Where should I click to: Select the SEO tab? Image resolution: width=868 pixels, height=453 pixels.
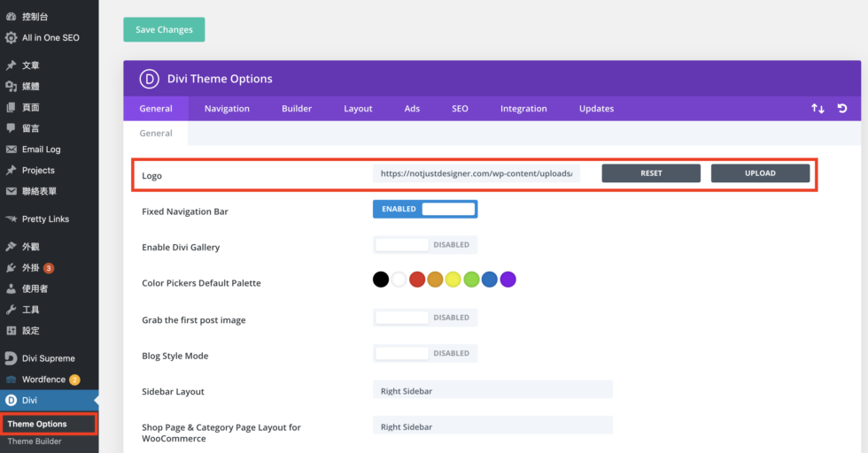pyautogui.click(x=460, y=109)
